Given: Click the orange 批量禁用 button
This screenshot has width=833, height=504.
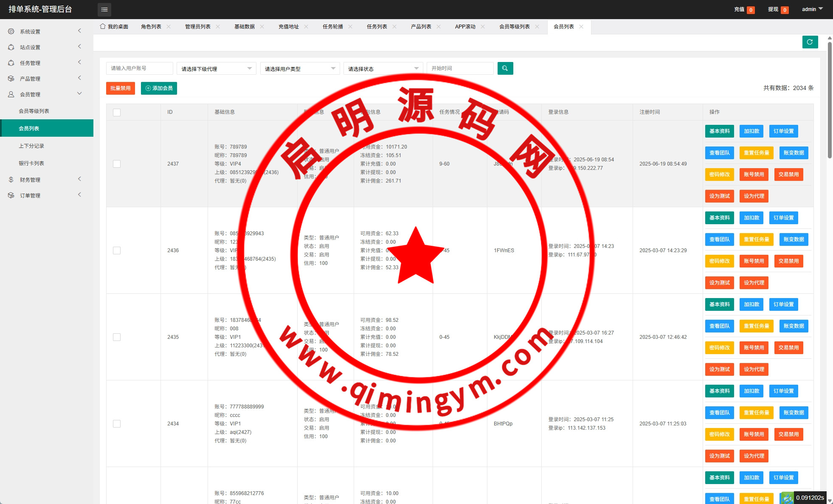Looking at the screenshot, I should (120, 88).
